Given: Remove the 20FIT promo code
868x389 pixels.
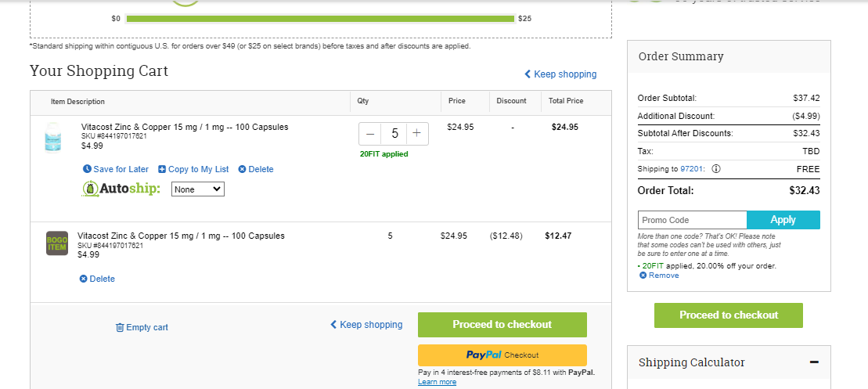Looking at the screenshot, I should point(659,276).
